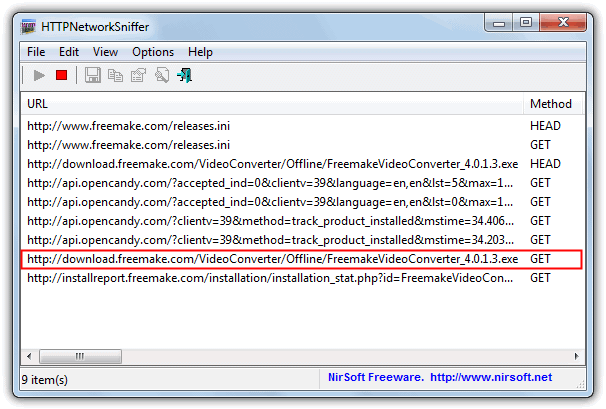Screen dimensions: 606x409
Task: Sort by the URL column header
Action: (x=272, y=104)
